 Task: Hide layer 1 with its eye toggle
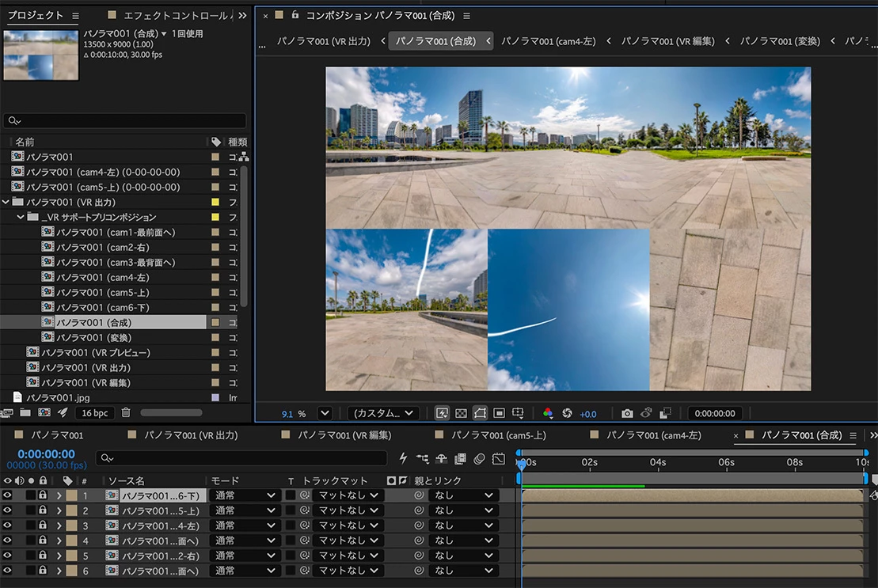[7, 495]
